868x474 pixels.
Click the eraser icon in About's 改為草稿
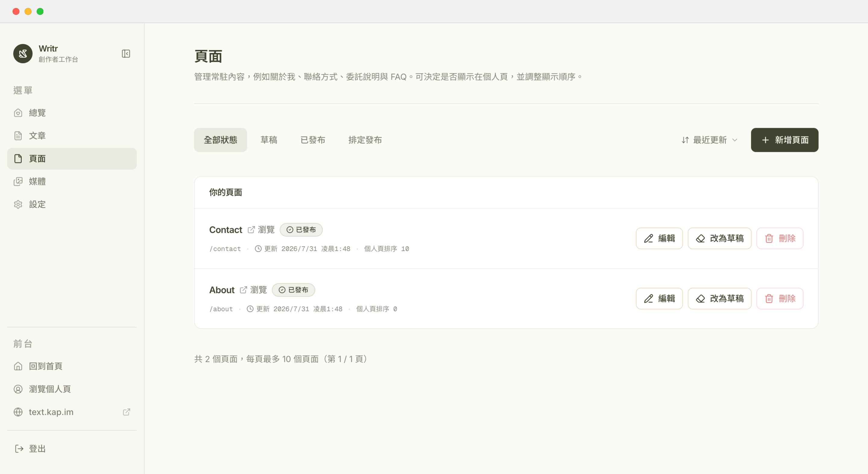pyautogui.click(x=700, y=299)
